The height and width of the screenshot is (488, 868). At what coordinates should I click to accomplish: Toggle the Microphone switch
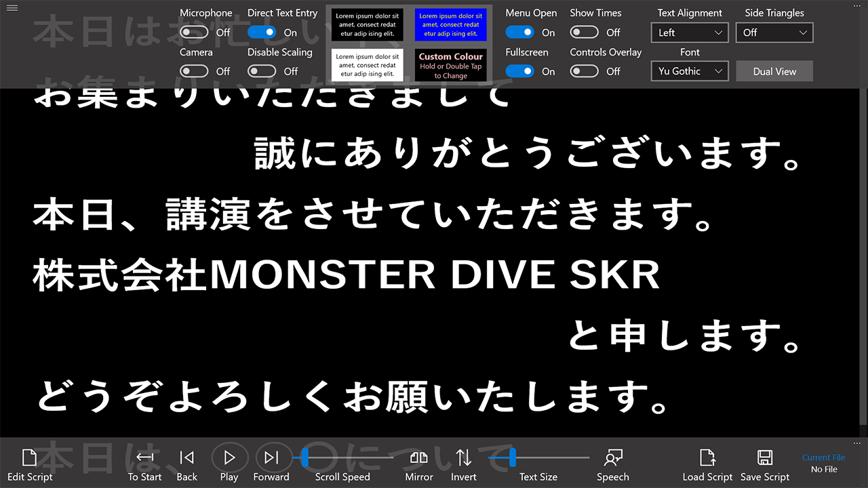[x=195, y=32]
